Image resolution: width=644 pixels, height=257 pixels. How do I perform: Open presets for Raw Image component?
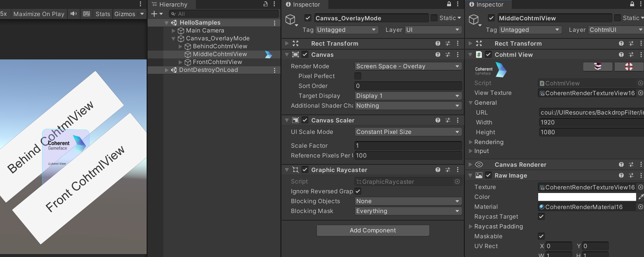coord(631,175)
